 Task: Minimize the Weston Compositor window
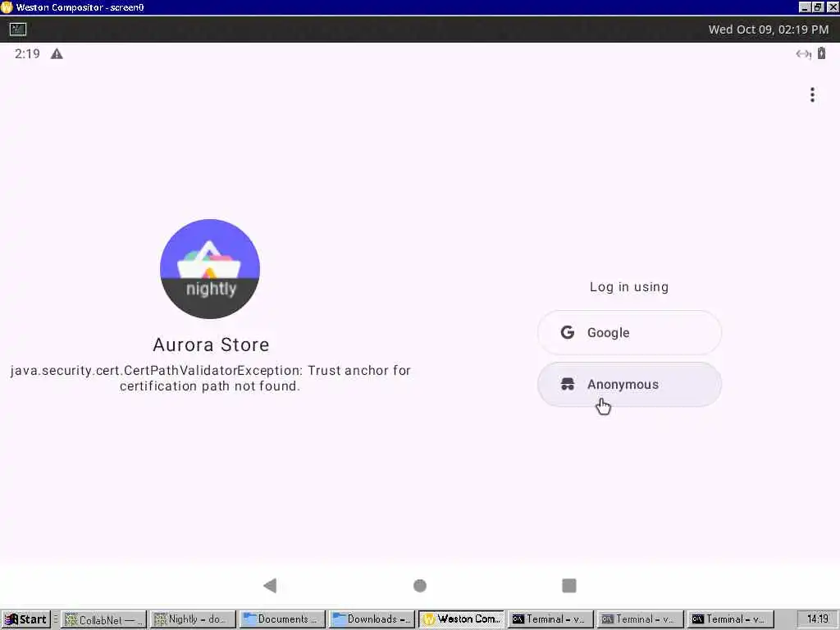point(804,7)
